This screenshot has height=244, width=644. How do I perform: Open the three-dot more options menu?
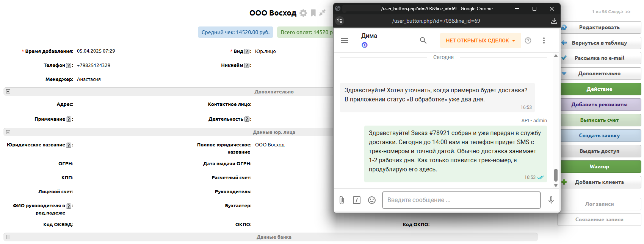tap(544, 40)
